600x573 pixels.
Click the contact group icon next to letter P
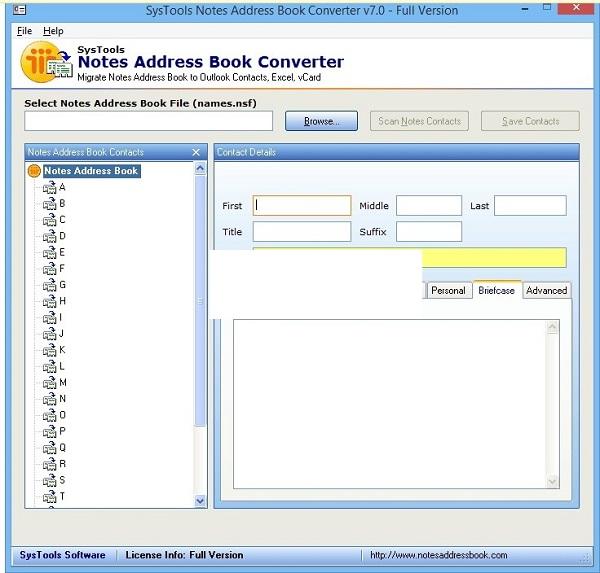(49, 432)
